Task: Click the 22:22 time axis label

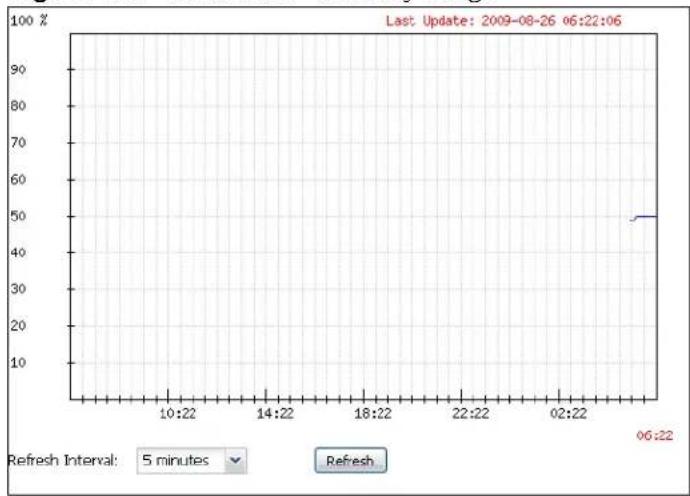Action: coord(470,414)
